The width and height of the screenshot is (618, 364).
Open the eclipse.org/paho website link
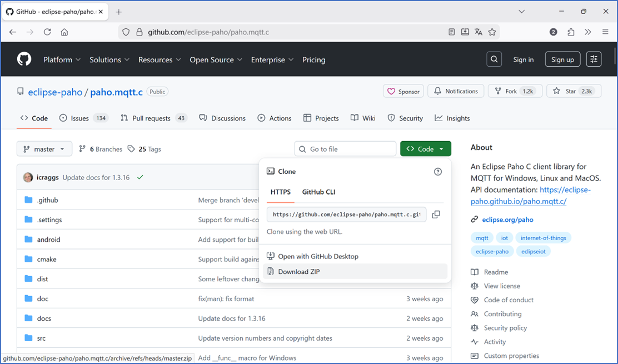pyautogui.click(x=507, y=220)
